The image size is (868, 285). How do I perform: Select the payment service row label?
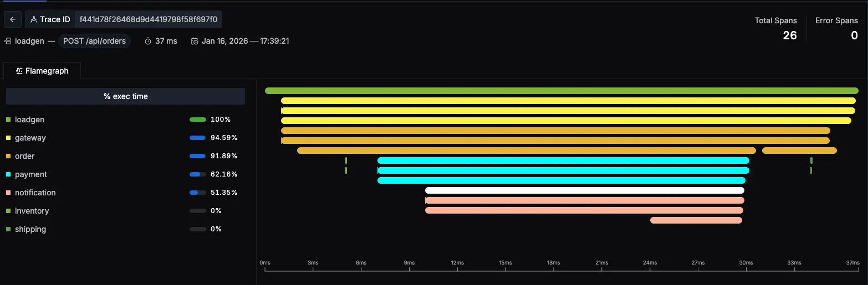point(30,174)
